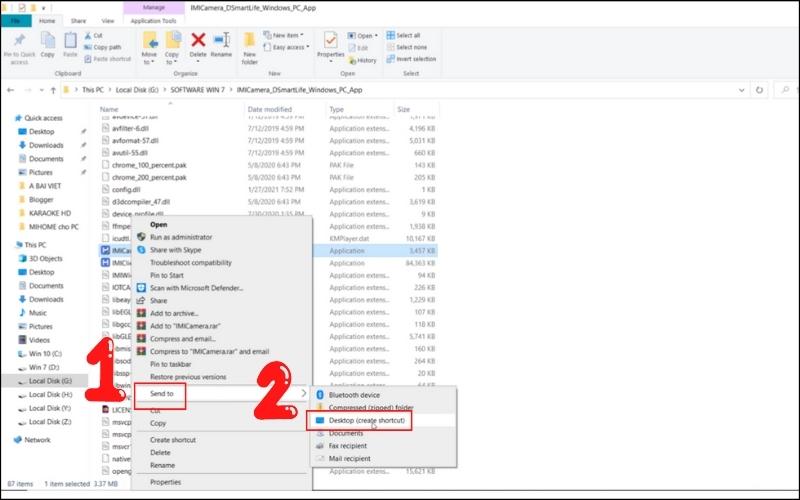Click Select all in the ribbon

click(x=403, y=35)
